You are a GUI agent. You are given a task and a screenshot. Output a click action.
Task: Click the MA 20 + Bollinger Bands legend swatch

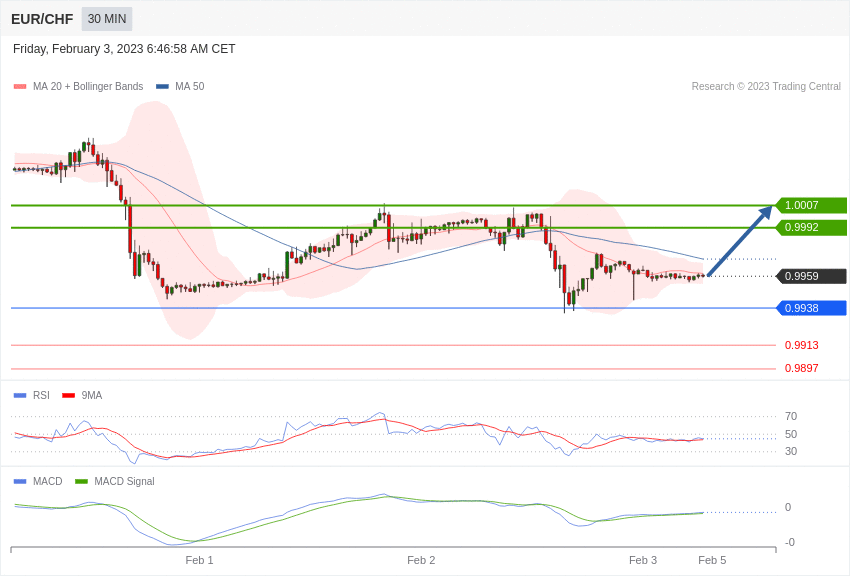pyautogui.click(x=20, y=87)
